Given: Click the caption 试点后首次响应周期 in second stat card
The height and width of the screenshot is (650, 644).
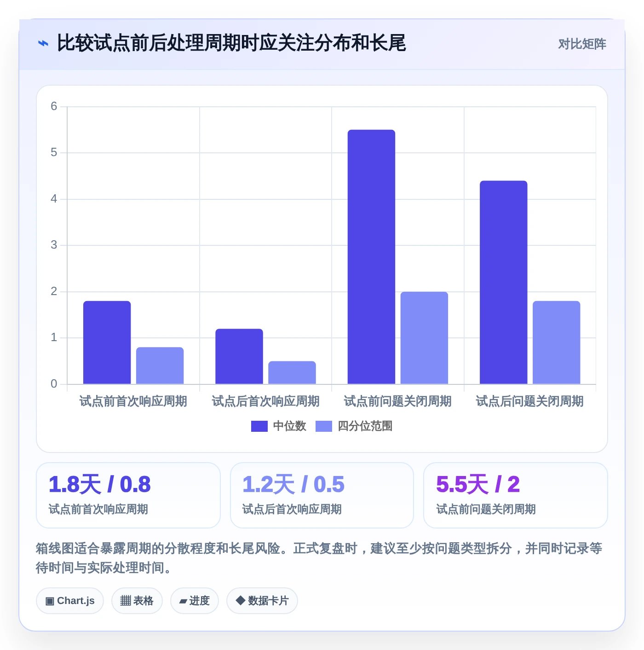Looking at the screenshot, I should click(x=292, y=509).
